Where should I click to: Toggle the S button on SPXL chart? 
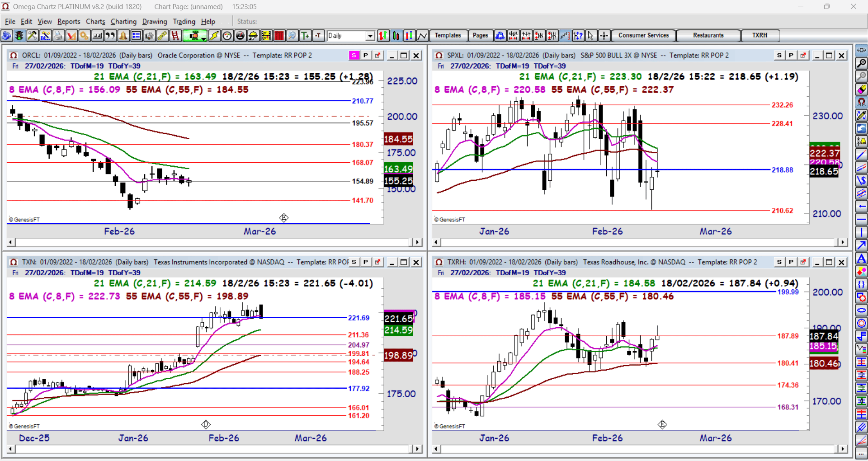779,55
